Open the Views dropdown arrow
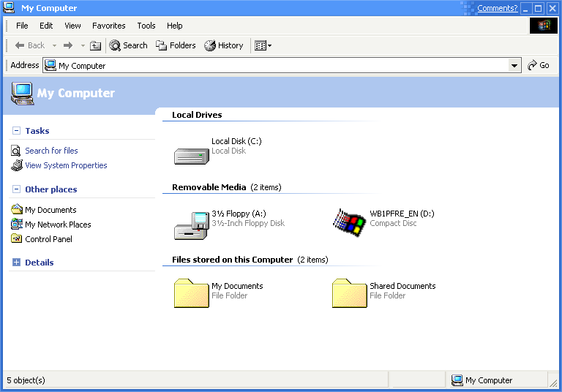 click(x=269, y=45)
